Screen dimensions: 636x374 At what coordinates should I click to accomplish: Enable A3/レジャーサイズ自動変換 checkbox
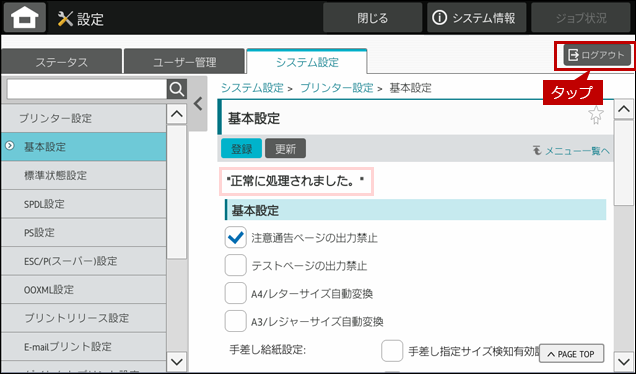[235, 321]
